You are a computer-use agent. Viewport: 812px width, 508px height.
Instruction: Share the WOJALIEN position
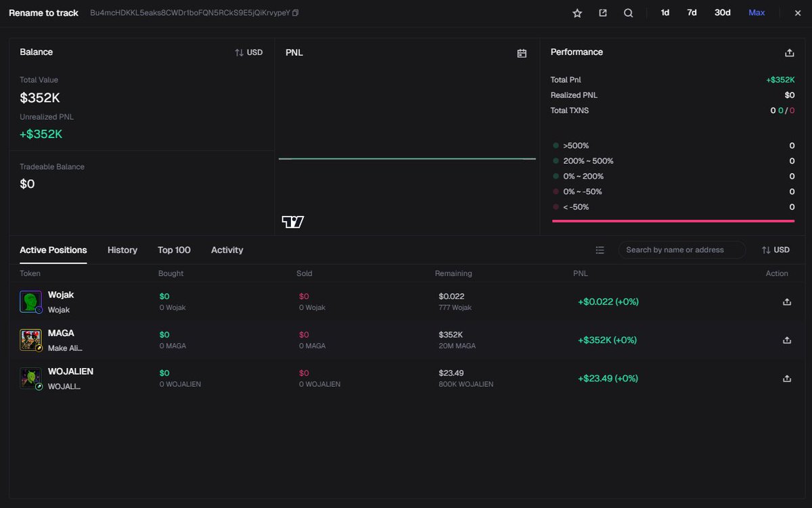(787, 378)
